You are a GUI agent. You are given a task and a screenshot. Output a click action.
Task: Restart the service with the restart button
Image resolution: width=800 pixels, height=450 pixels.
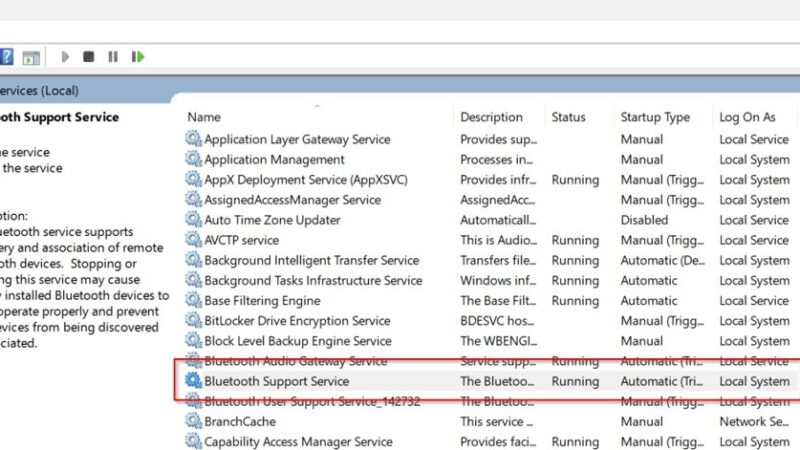(138, 57)
